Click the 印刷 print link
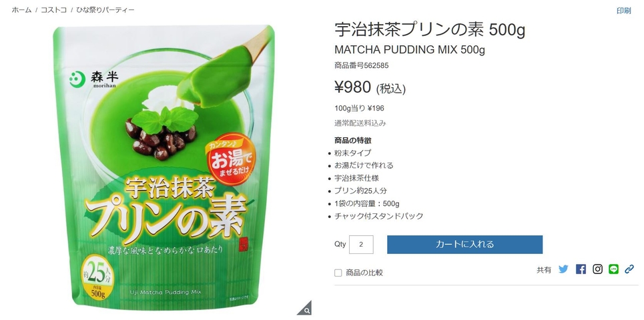This screenshot has width=644, height=320. click(623, 11)
